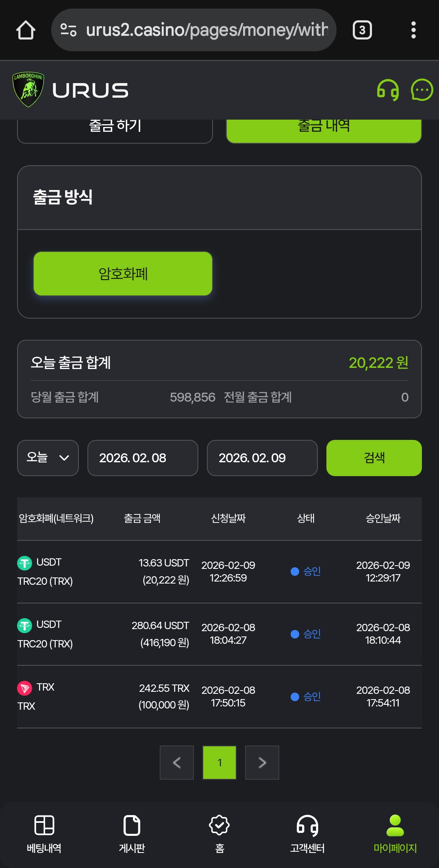Open the browser tab switcher showing 3

(x=362, y=30)
